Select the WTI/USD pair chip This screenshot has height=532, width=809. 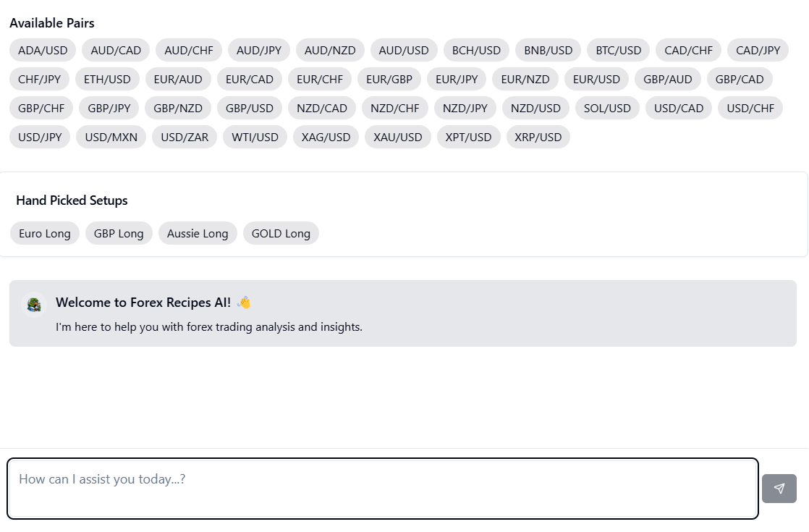click(x=255, y=137)
